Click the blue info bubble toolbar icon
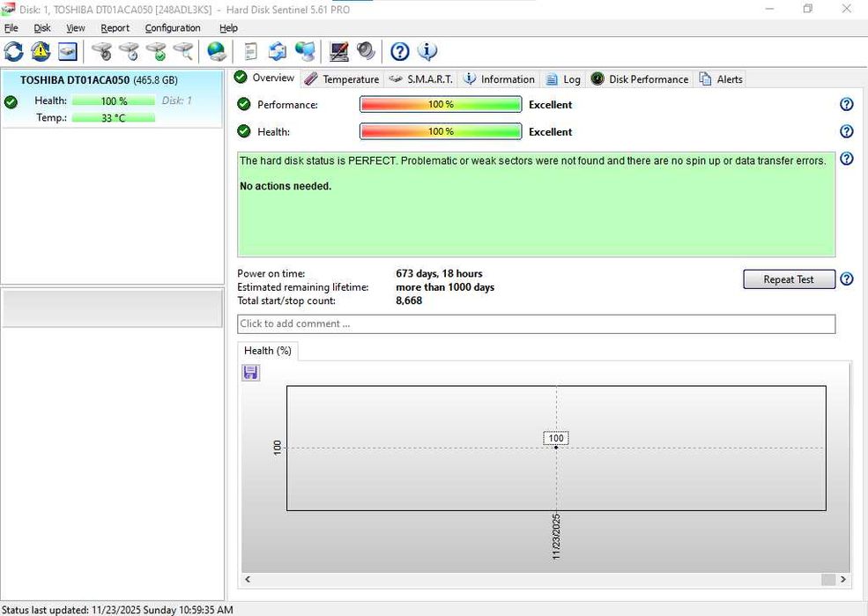 pos(427,51)
